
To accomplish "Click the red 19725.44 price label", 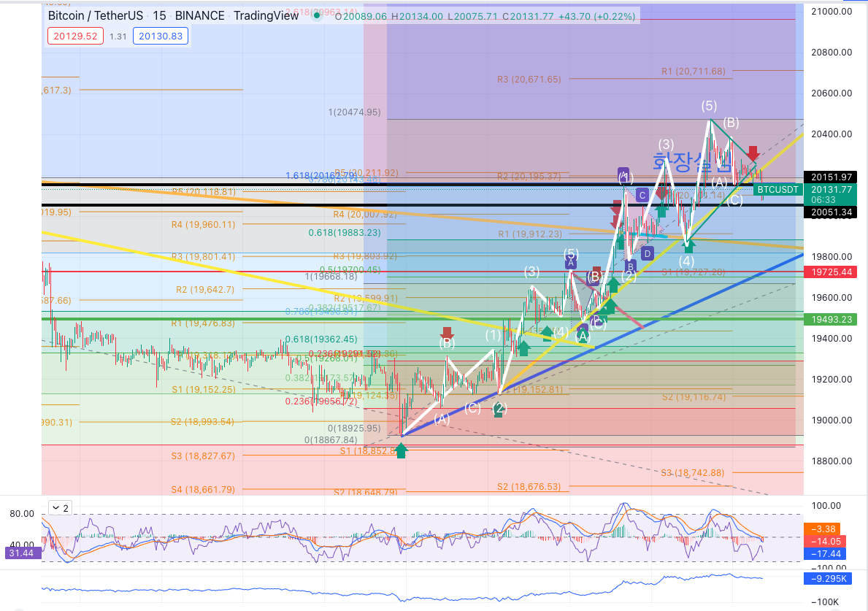I will click(831, 272).
